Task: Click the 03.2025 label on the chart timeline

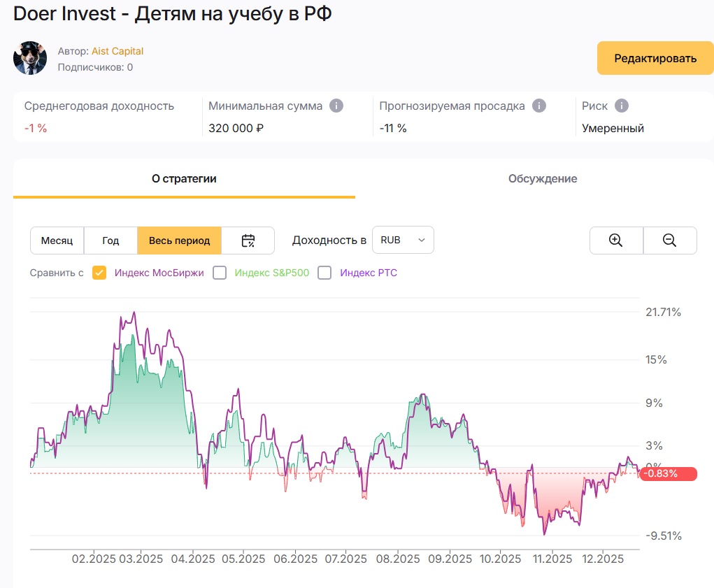Action: 141,559
